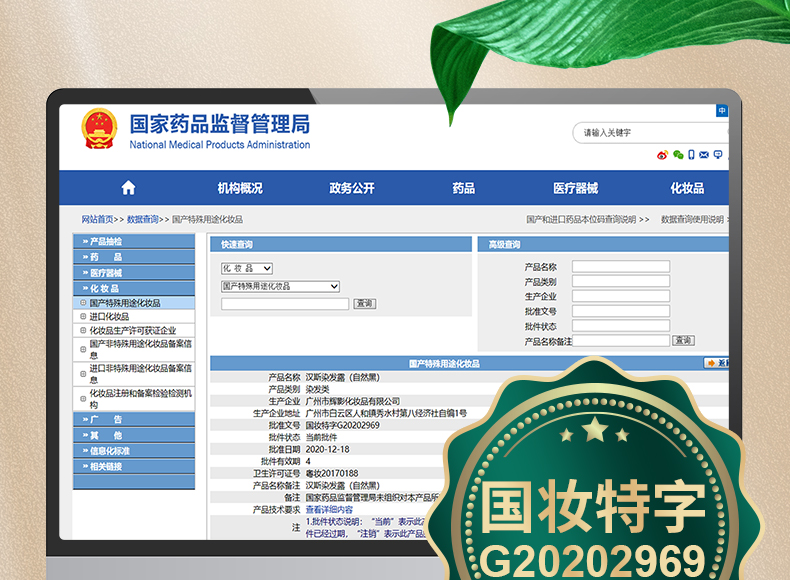Click the 广州市辉影化妆品有限公司 value
790x580 pixels.
pyautogui.click(x=353, y=401)
